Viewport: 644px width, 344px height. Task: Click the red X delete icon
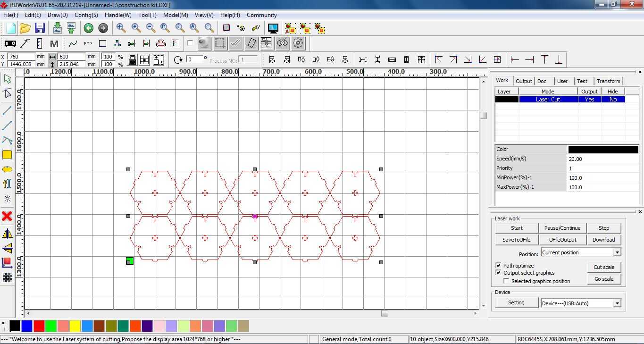pos(7,216)
